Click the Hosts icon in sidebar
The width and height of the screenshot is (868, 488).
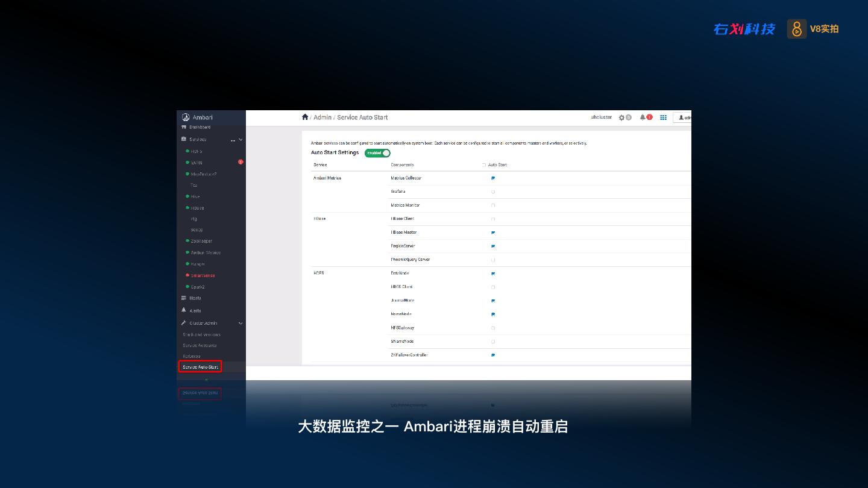coord(184,298)
